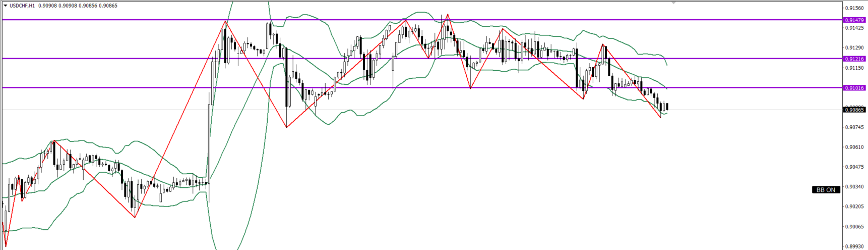Click the 0.91290 tick on price axis
Viewport: 868px width, 250px height.
pos(854,48)
